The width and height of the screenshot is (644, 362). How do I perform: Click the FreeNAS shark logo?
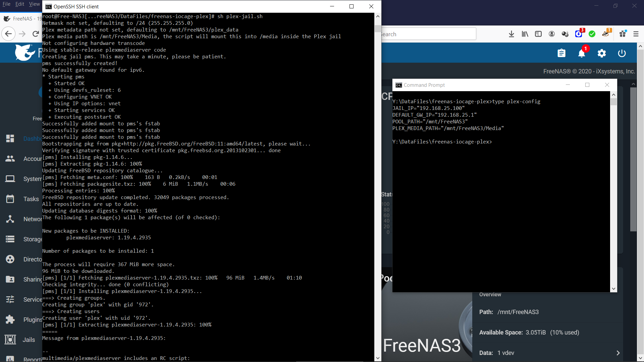(x=25, y=53)
